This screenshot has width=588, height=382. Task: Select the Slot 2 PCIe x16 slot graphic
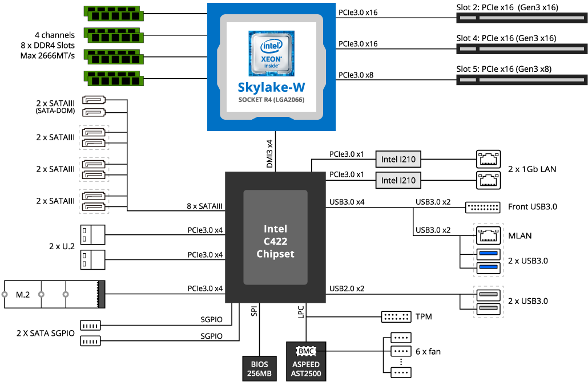click(x=521, y=18)
